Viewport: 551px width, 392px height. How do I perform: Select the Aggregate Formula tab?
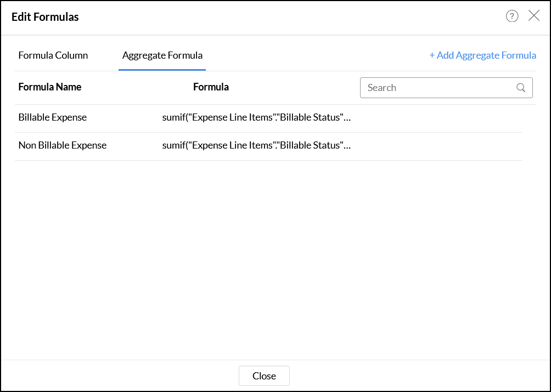tap(162, 55)
